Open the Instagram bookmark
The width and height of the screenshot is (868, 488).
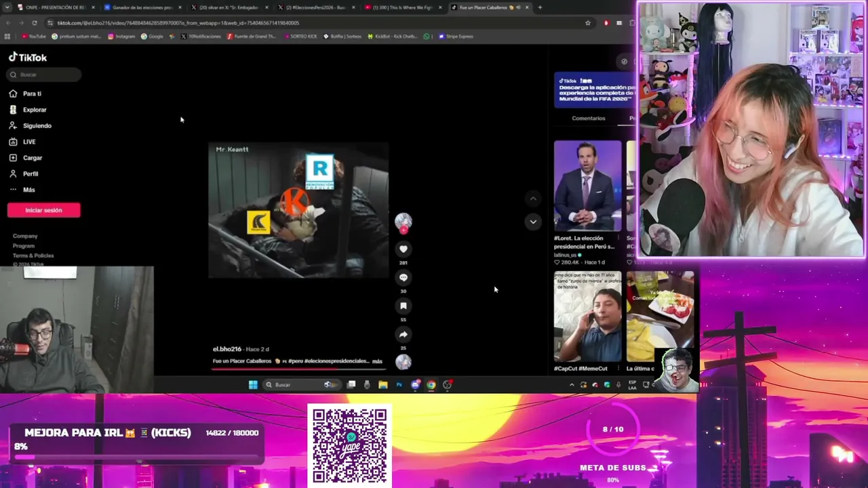(121, 37)
